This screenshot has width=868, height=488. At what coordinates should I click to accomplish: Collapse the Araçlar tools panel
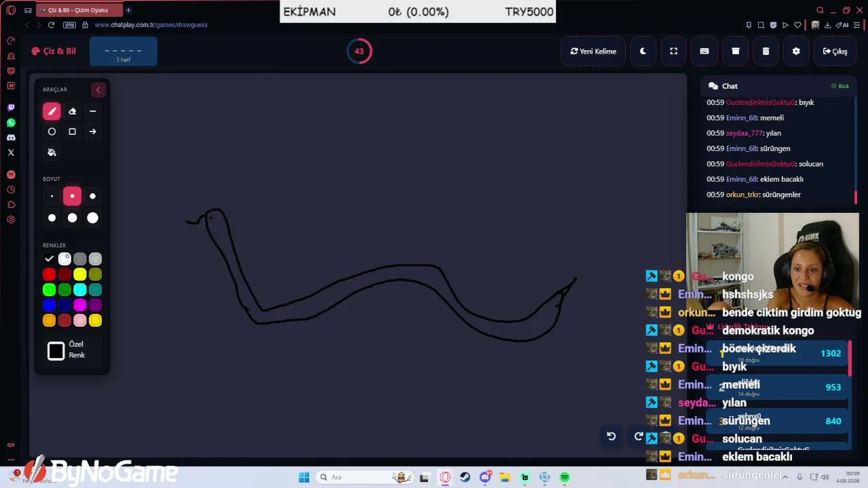[98, 89]
